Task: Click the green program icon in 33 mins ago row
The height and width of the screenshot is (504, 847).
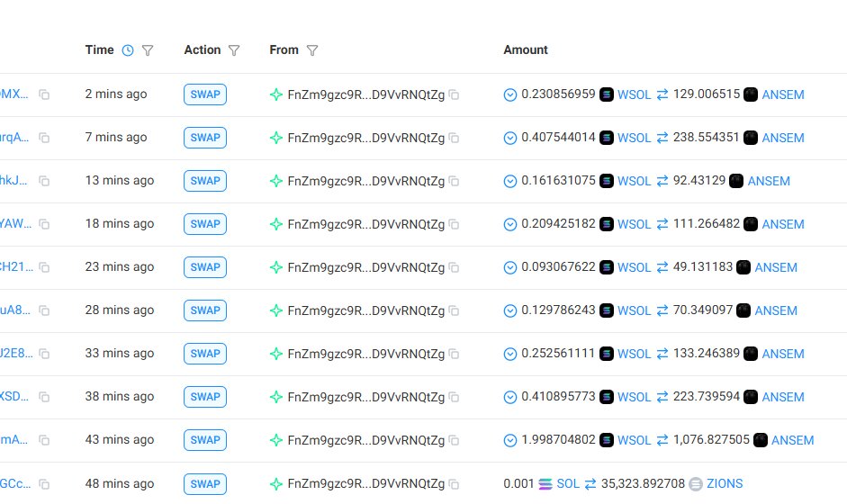Action: coord(276,354)
